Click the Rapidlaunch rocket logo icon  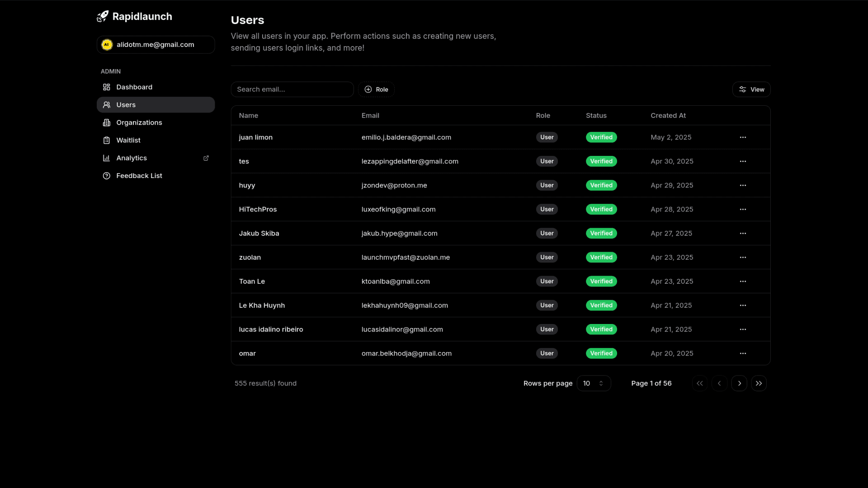(x=103, y=16)
